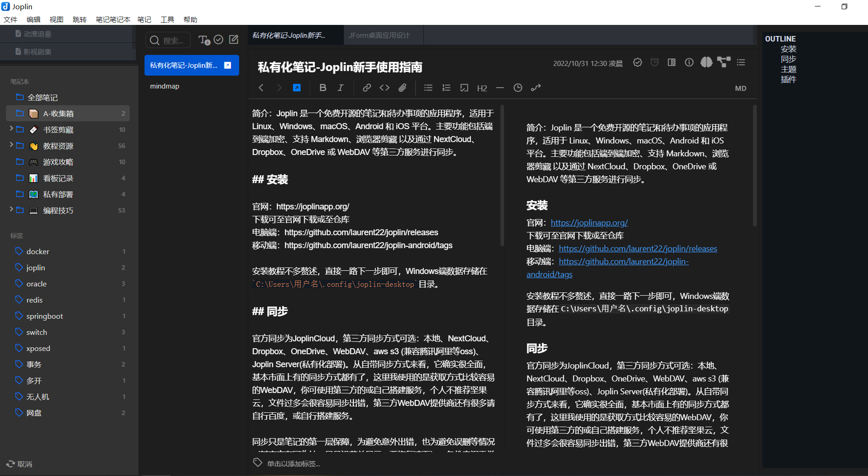Insert a numbered list

coord(446,88)
